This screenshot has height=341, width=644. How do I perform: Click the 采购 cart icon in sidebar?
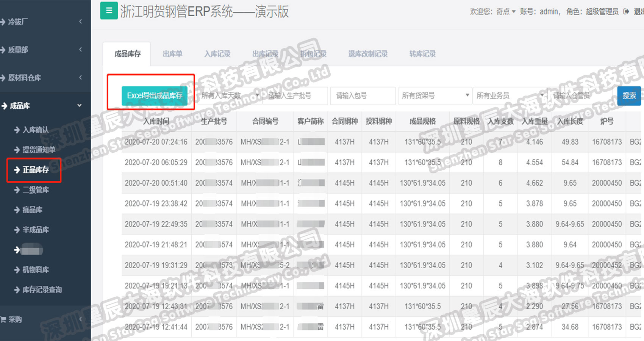(3, 319)
